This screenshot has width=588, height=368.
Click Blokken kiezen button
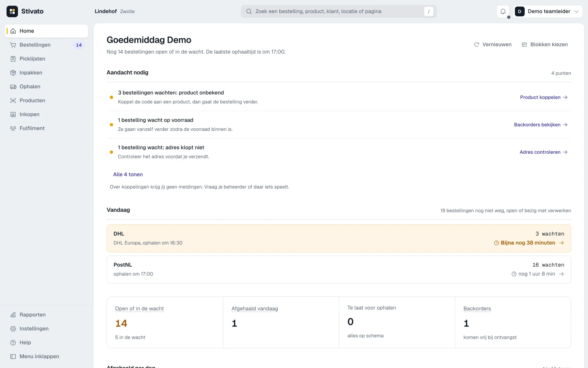(545, 44)
